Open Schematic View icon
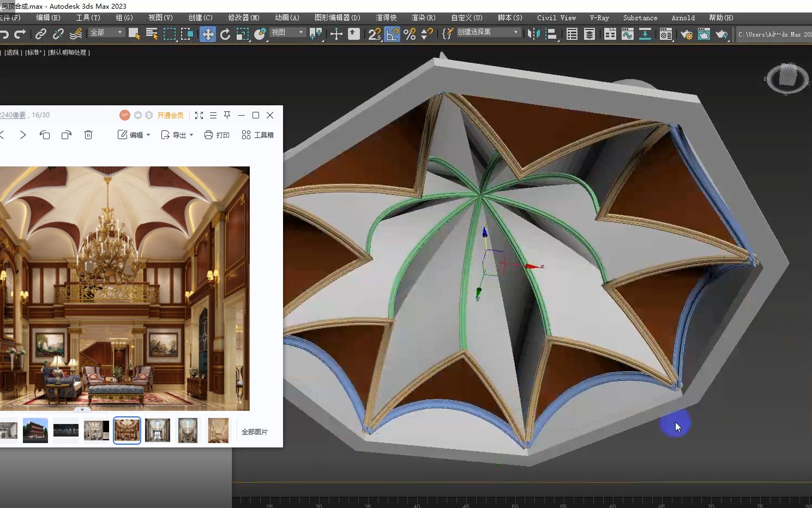Image resolution: width=812 pixels, height=508 pixels. [x=645, y=34]
